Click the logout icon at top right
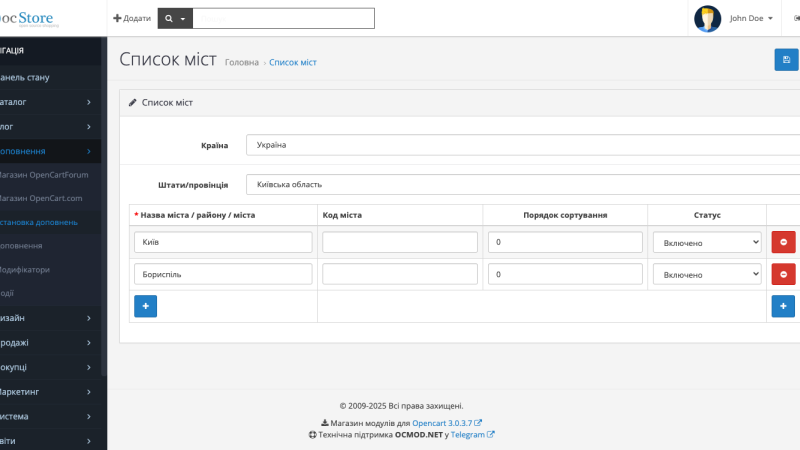800x450 pixels. 796,18
